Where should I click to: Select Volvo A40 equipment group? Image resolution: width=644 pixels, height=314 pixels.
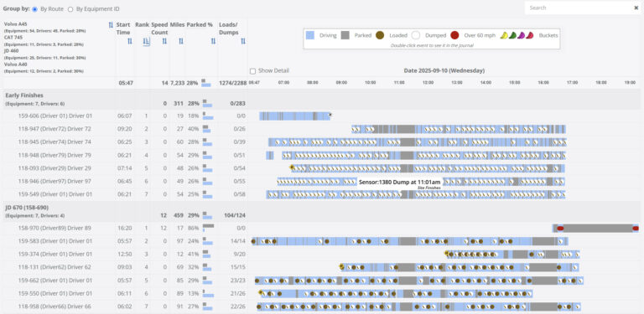point(15,64)
